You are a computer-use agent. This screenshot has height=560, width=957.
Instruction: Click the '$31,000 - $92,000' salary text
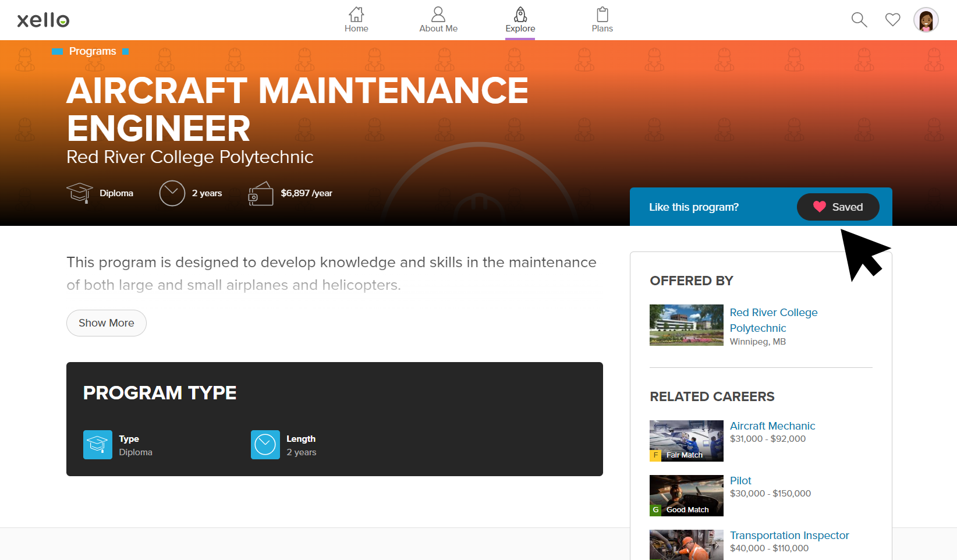(768, 439)
